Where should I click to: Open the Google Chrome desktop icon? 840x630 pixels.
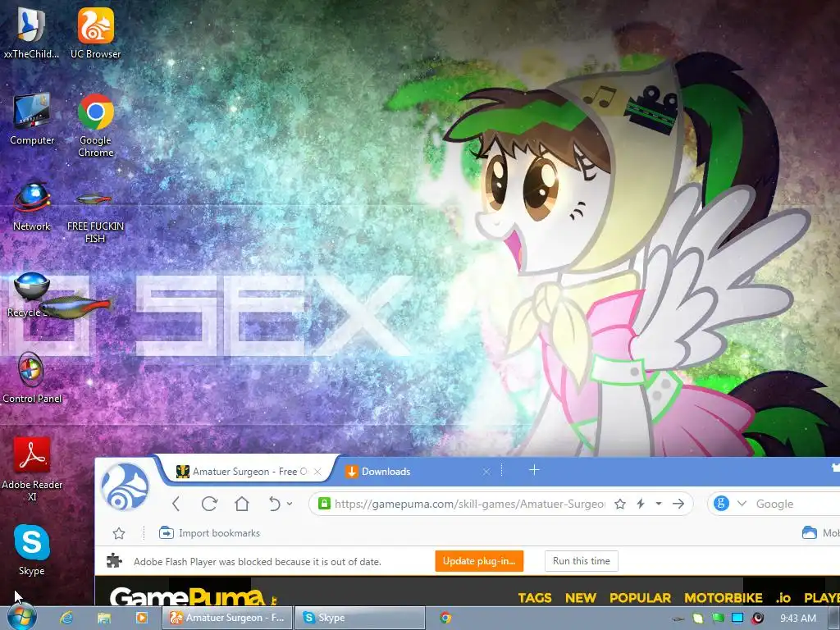(x=95, y=126)
